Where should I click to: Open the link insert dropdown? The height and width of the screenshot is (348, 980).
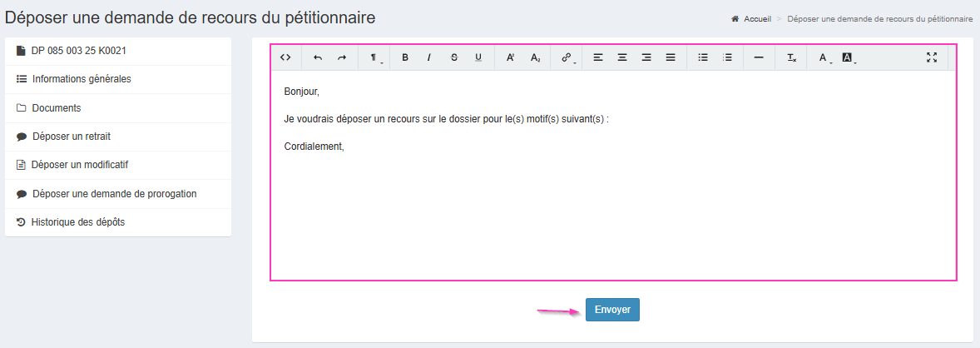tap(568, 57)
